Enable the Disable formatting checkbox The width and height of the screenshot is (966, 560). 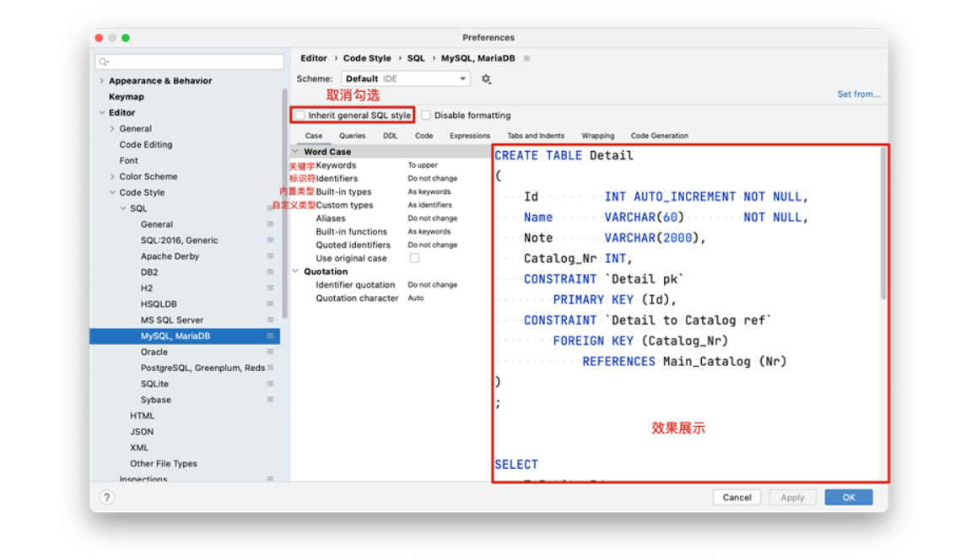click(426, 116)
